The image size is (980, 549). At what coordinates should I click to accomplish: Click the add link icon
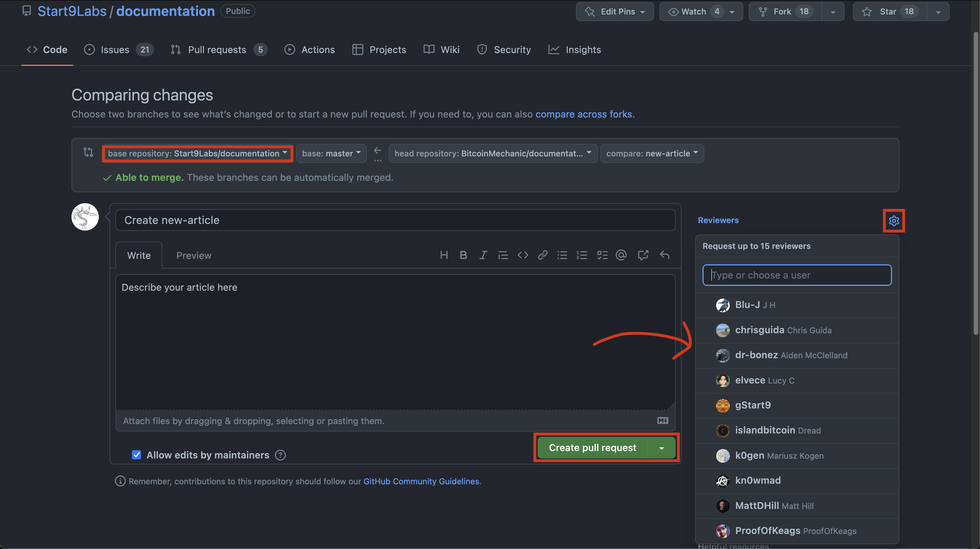click(x=542, y=255)
